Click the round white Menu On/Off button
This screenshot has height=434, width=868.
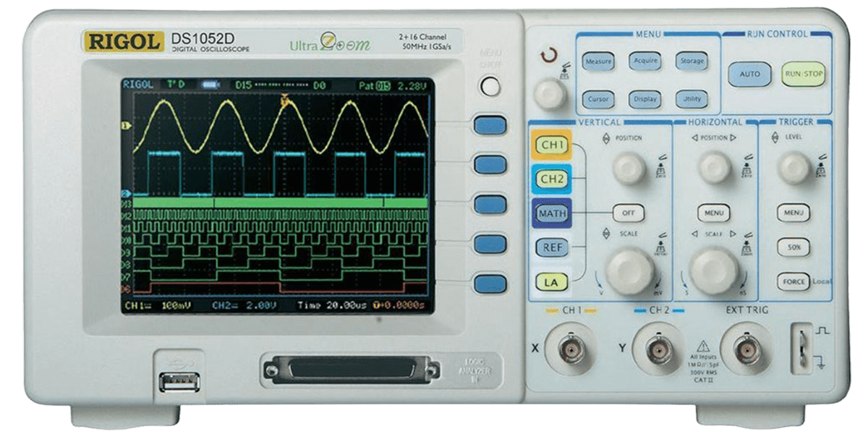(490, 87)
